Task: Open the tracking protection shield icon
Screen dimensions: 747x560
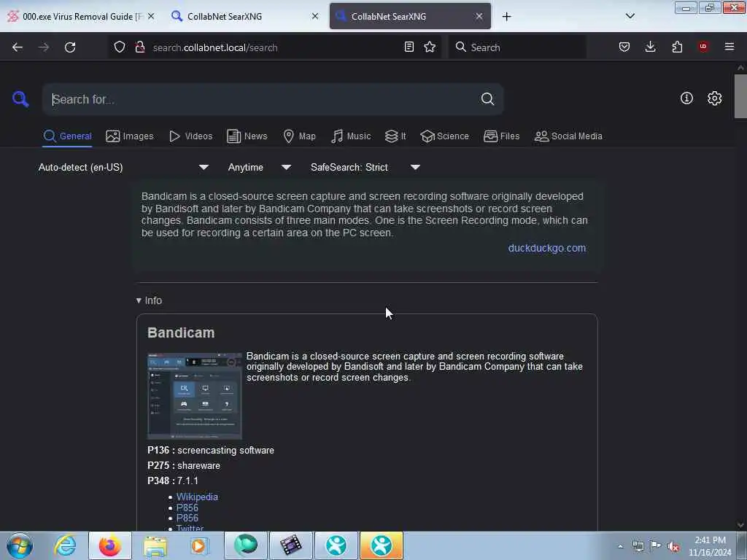Action: tap(120, 47)
